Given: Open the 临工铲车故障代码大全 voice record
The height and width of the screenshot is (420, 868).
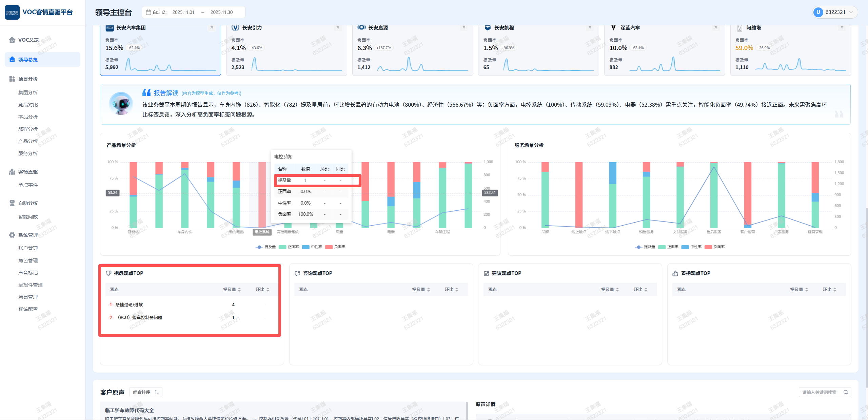Looking at the screenshot, I should (x=130, y=410).
